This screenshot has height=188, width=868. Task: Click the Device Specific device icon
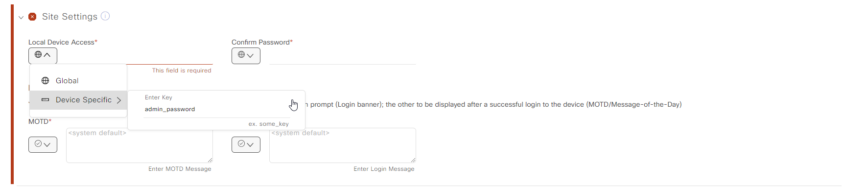pyautogui.click(x=45, y=100)
